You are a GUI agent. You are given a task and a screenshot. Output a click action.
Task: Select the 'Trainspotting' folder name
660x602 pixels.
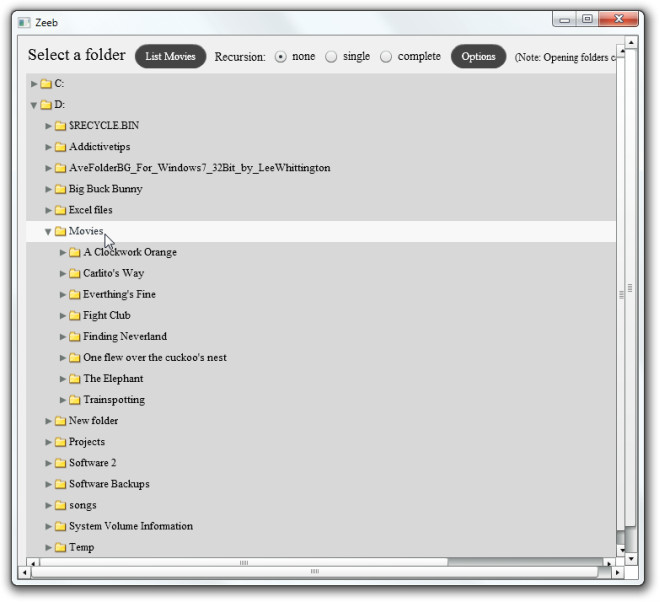click(114, 400)
